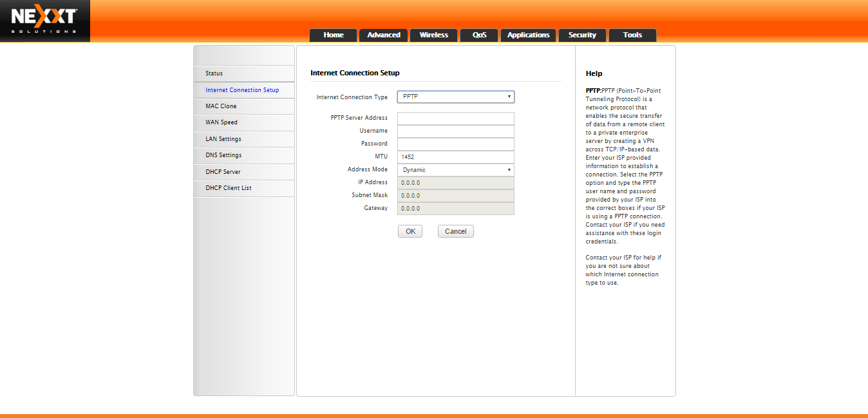Screen dimensions: 868x418
Task: Select the Security tab
Action: click(x=582, y=35)
